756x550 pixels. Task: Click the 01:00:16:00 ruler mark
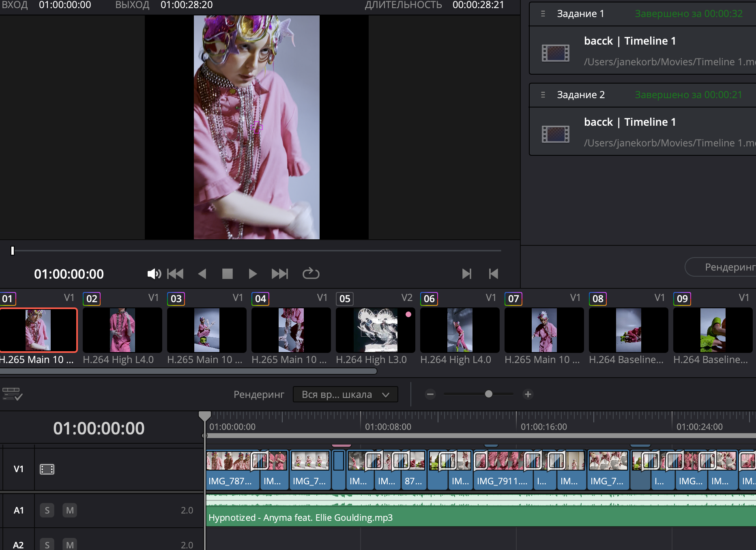click(544, 427)
